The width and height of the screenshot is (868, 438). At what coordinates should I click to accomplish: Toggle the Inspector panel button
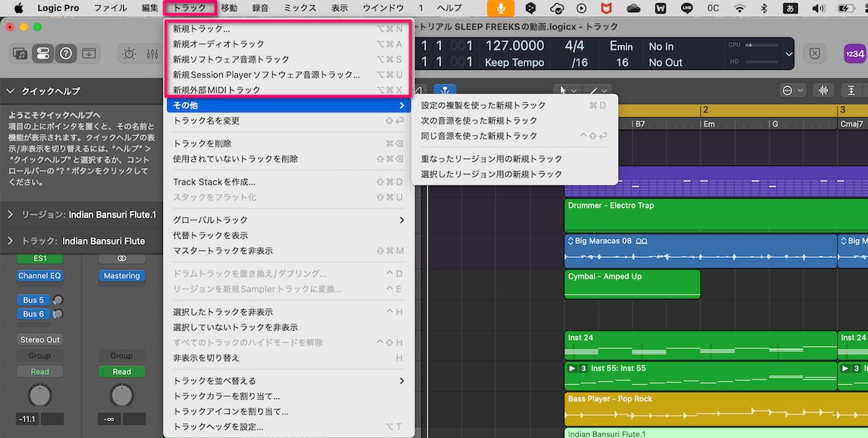coord(43,54)
